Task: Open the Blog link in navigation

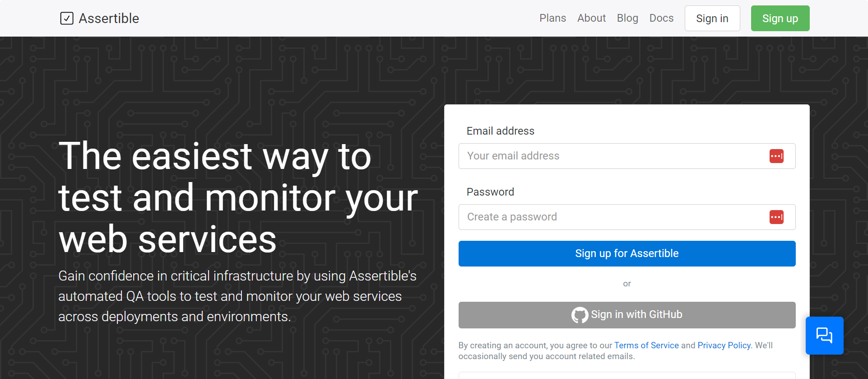Action: pos(627,18)
